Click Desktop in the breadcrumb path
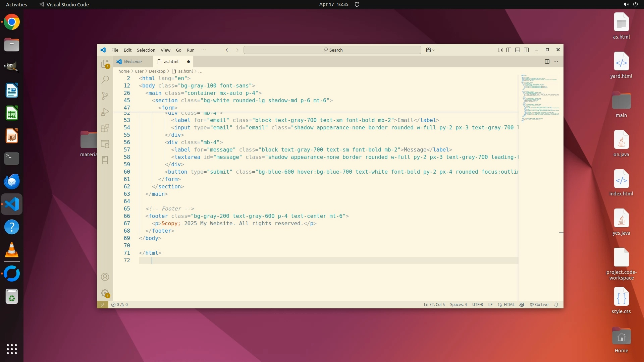644x362 pixels. point(157,71)
